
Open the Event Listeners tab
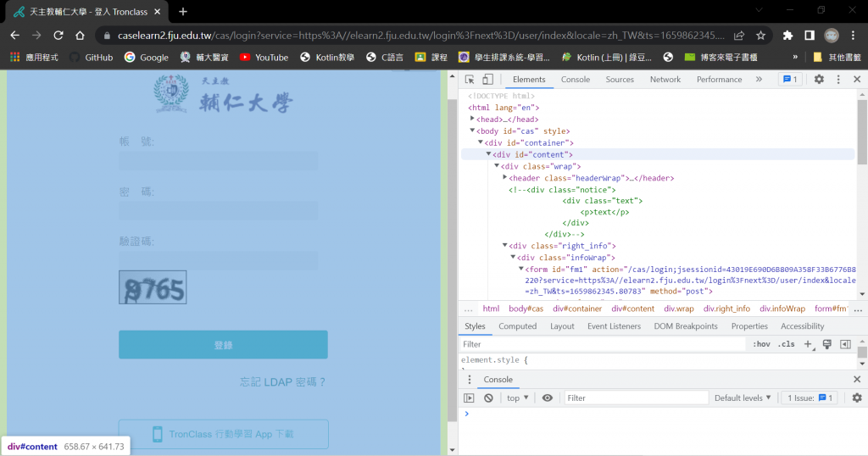point(614,326)
